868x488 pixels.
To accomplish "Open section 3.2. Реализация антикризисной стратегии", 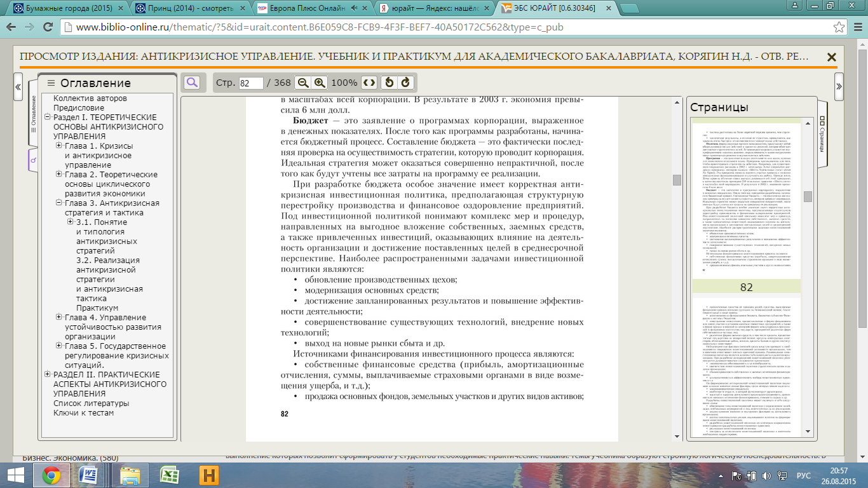I will coord(109,280).
